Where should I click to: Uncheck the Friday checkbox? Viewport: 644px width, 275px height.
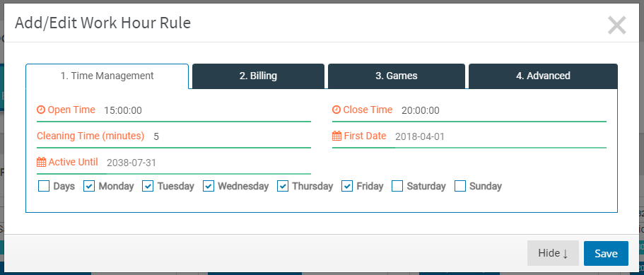(347, 186)
